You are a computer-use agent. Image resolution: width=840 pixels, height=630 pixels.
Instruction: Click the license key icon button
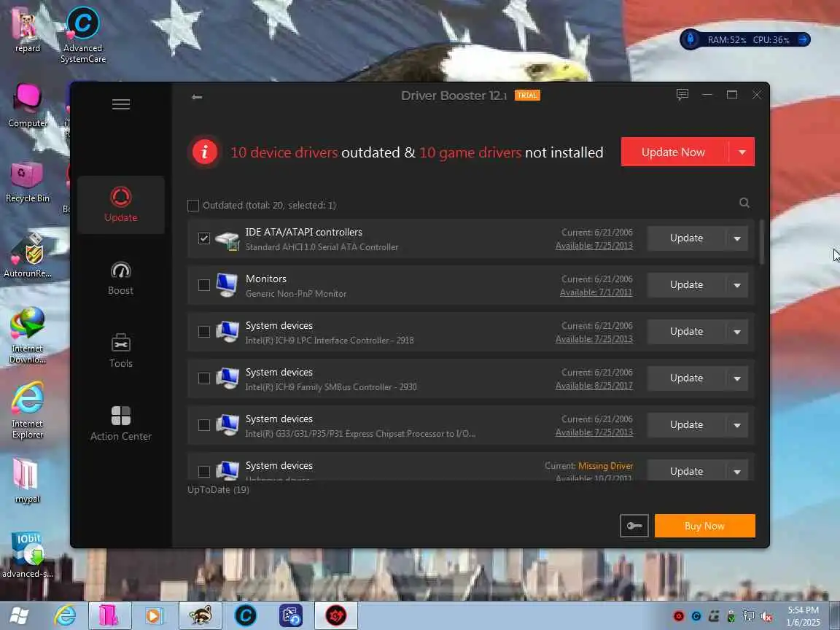click(634, 526)
